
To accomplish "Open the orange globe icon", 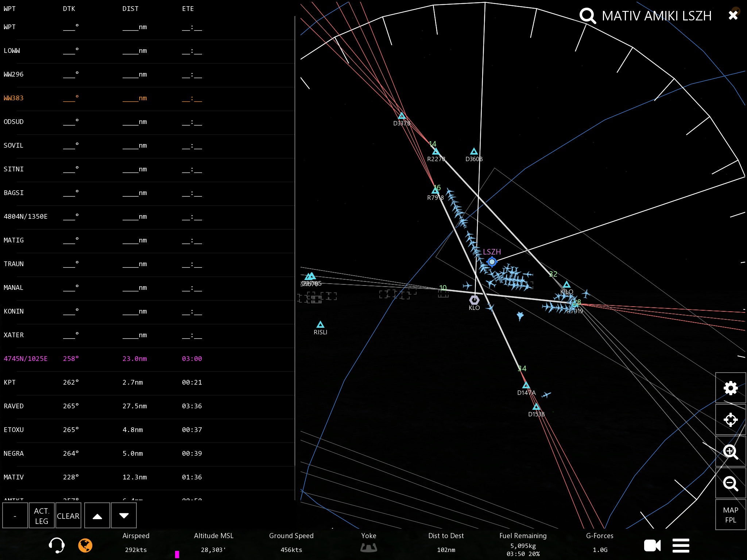I will (x=85, y=545).
